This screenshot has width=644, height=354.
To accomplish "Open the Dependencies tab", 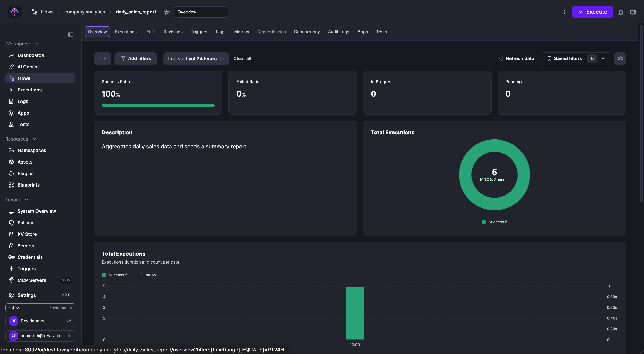I will (271, 32).
